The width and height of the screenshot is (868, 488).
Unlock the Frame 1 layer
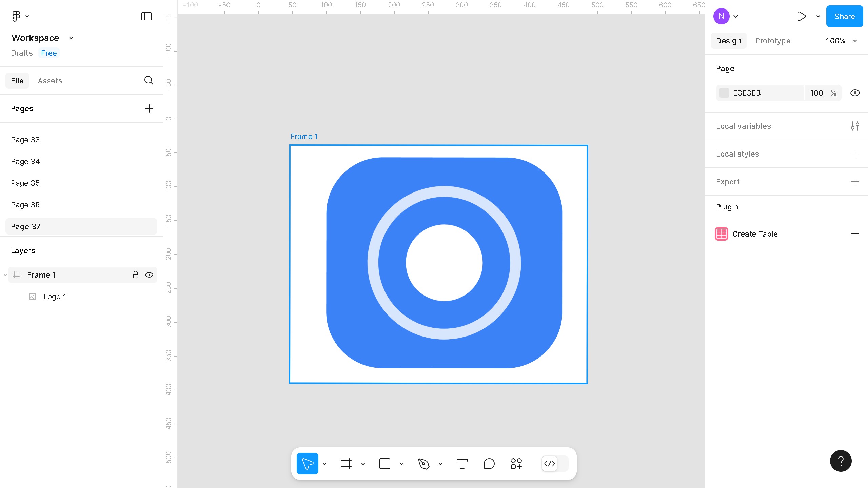(136, 275)
